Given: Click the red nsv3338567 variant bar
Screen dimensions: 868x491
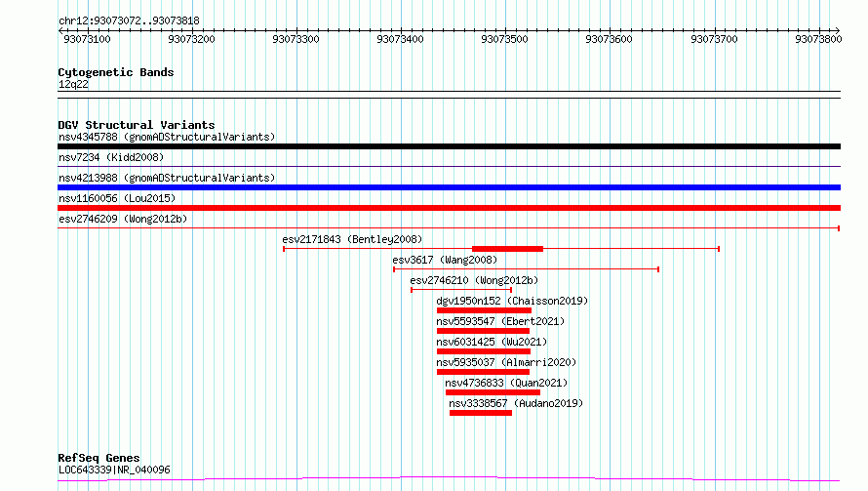Looking at the screenshot, I should [x=481, y=413].
